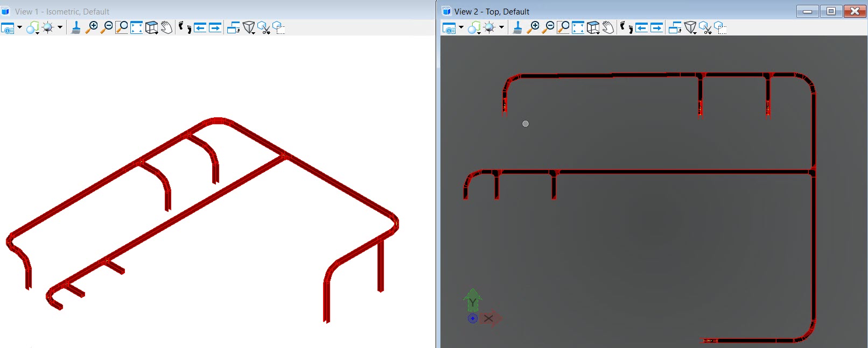Viewport: 868px width, 348px height.
Task: Click Adjust View Brightness in View 2
Action: [490, 28]
